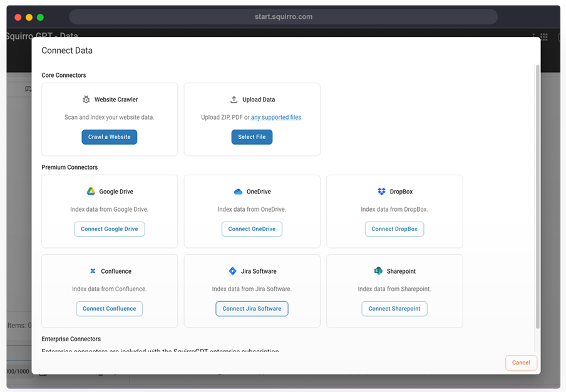The image size is (566, 392).
Task: Open the any supported files link
Action: pyautogui.click(x=276, y=117)
